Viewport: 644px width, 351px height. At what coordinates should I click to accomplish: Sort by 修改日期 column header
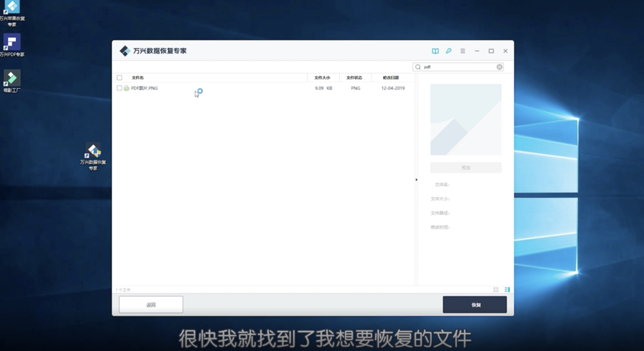(x=391, y=78)
